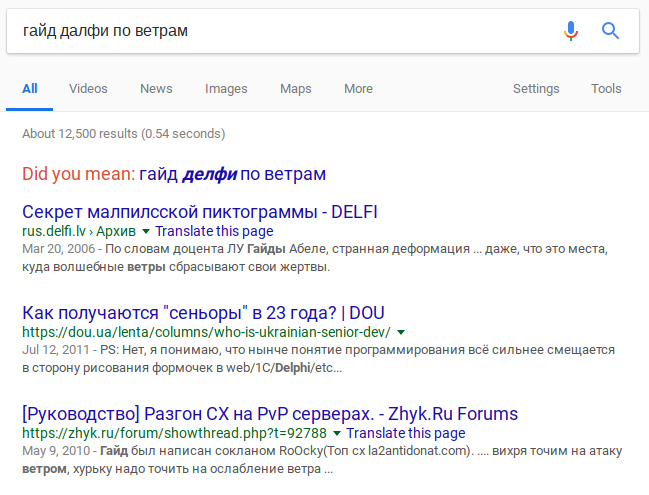Switch to the Videos tab

[88, 89]
